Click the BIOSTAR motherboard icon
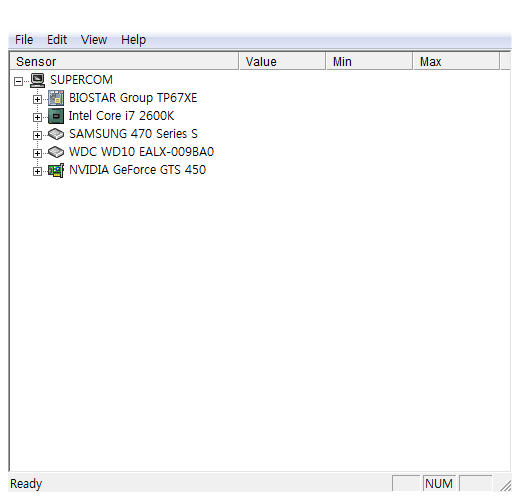Image resolution: width=520 pixels, height=500 pixels. pos(56,98)
